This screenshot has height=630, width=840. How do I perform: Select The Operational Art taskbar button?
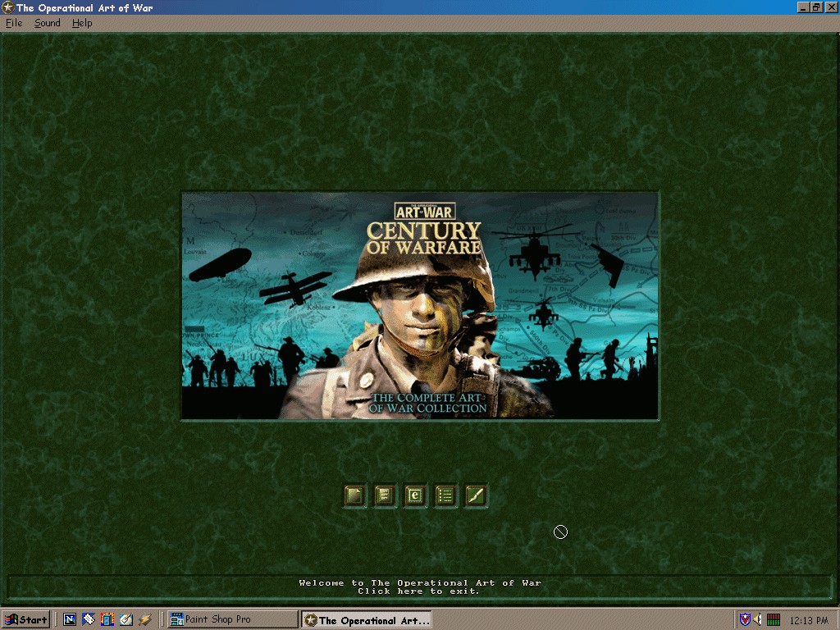click(367, 620)
